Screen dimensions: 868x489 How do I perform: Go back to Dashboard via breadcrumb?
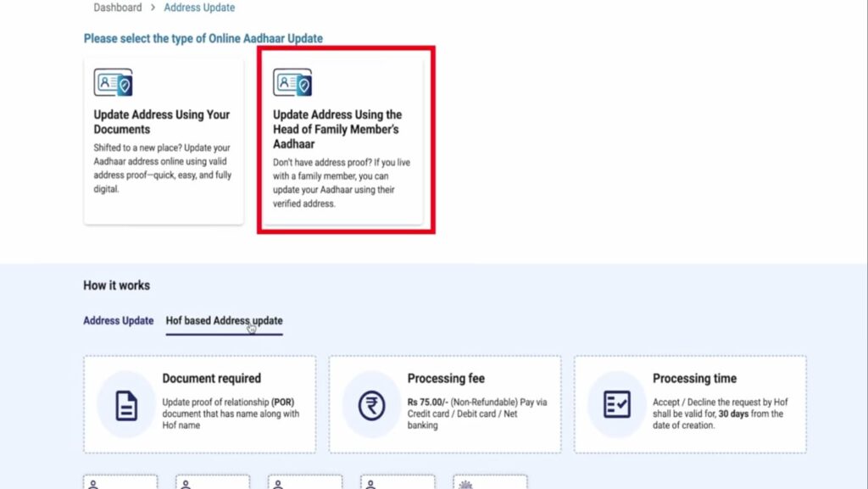pyautogui.click(x=117, y=8)
